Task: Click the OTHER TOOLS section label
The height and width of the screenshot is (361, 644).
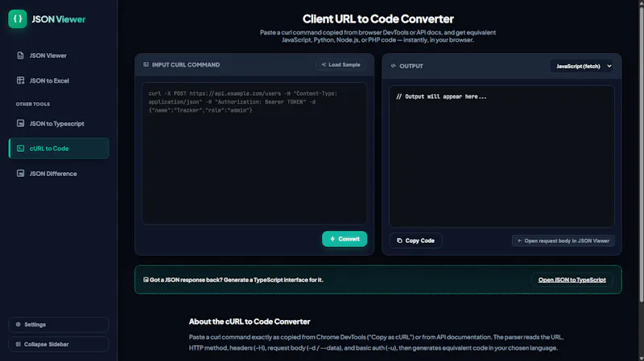Action: (33, 105)
